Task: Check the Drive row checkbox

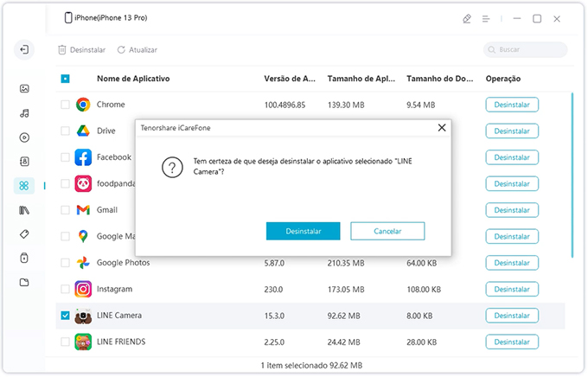Action: 65,131
